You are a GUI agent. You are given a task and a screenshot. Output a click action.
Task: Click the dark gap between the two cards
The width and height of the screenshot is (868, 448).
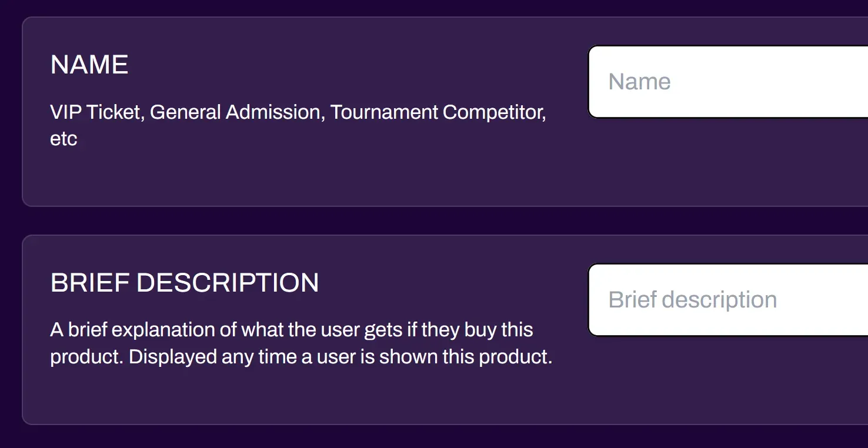click(412, 220)
